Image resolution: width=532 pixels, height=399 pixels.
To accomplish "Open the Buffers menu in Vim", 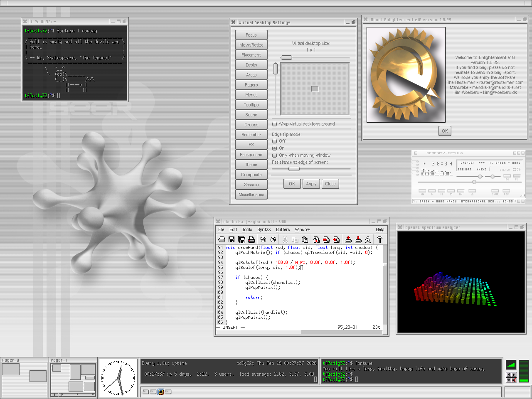I will [x=283, y=229].
